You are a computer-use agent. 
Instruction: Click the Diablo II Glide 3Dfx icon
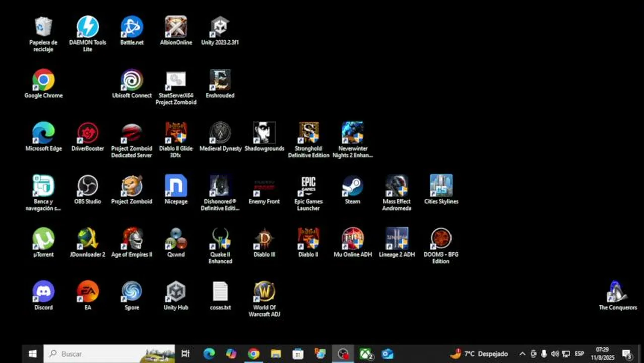coord(176,140)
